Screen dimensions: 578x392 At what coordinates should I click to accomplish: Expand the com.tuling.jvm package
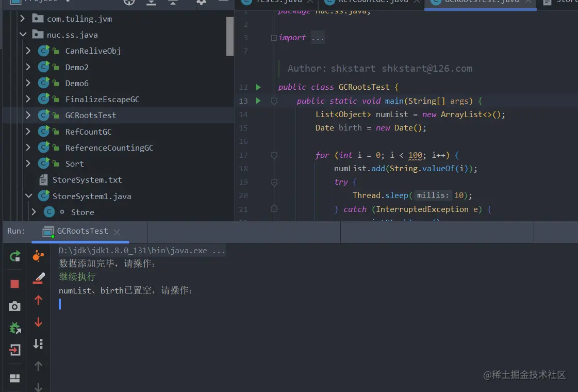pyautogui.click(x=22, y=19)
